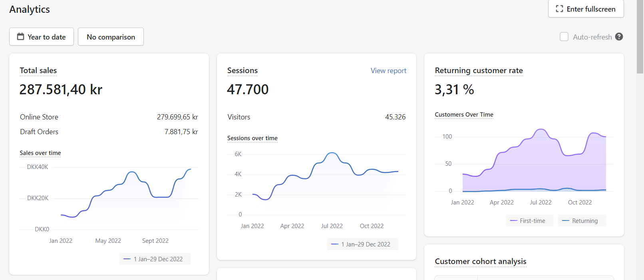Click Returning customer rate title
Viewport: 644px width, 280px height.
pos(479,71)
